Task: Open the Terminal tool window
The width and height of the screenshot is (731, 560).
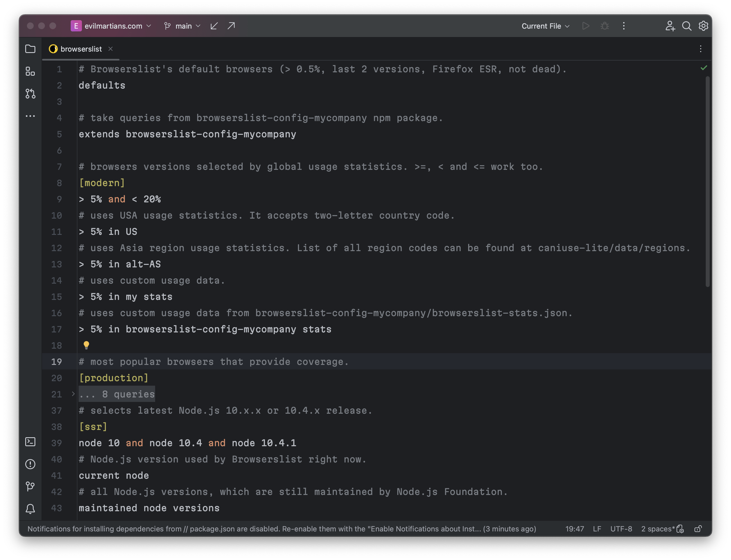Action: click(30, 442)
